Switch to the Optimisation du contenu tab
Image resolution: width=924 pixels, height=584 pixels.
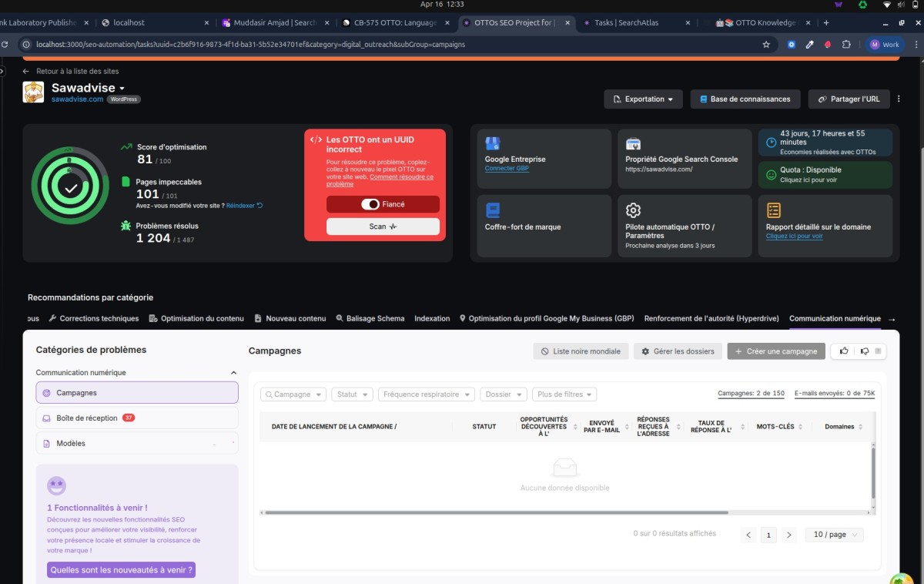coord(196,318)
